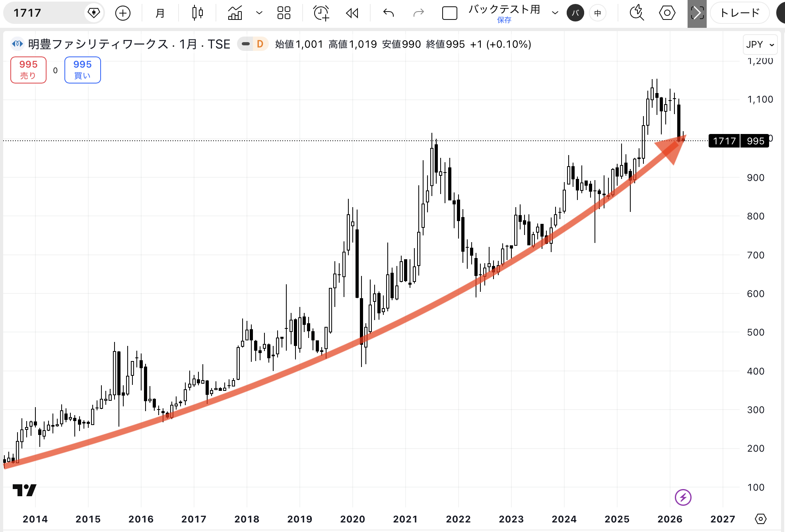The width and height of the screenshot is (785, 532).
Task: Open the quick search lightning icon
Action: 637,13
